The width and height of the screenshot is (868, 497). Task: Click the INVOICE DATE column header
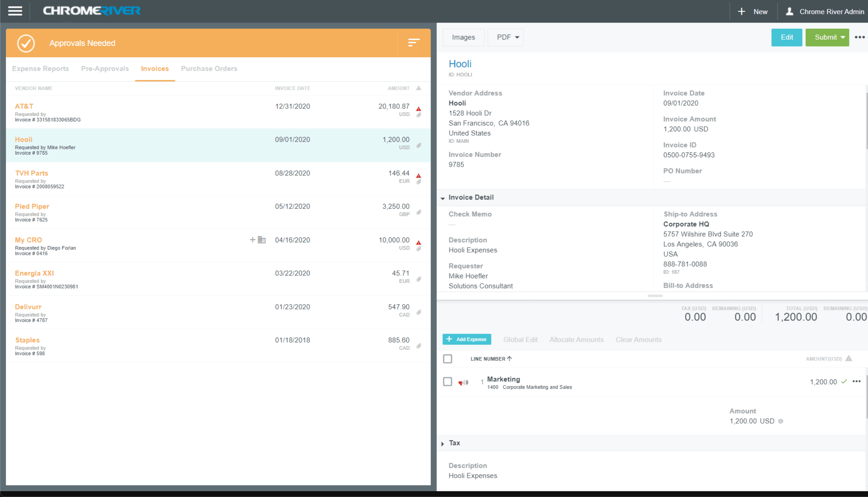tap(292, 88)
